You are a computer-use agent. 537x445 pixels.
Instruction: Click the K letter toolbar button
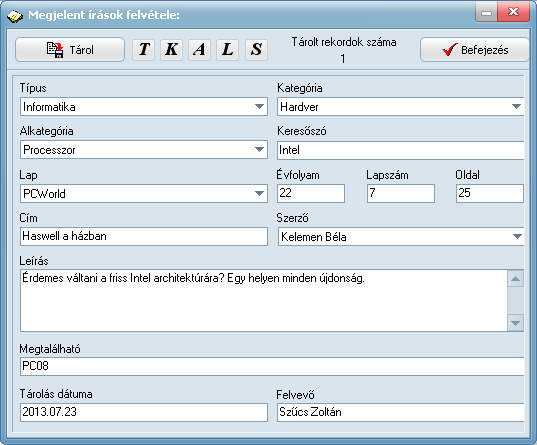[171, 49]
